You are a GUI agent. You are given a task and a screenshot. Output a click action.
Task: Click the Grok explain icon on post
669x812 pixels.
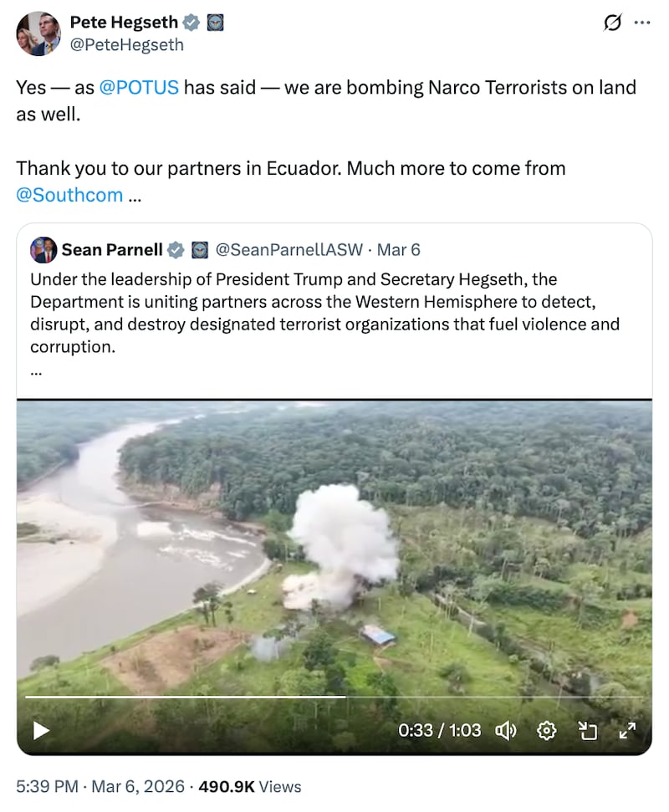click(613, 23)
